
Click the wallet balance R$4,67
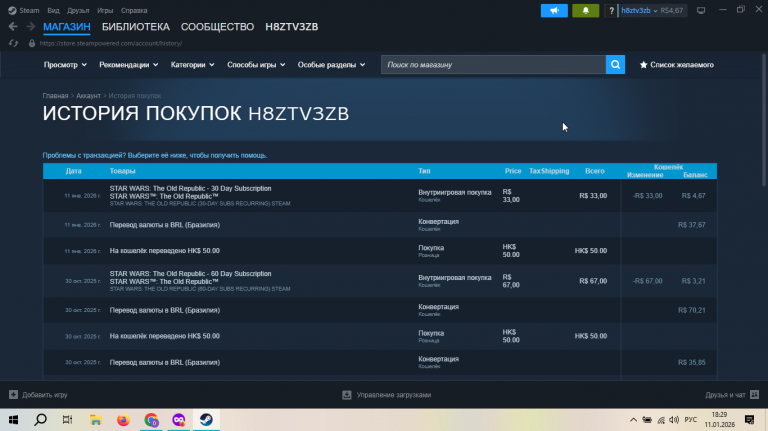(672, 10)
